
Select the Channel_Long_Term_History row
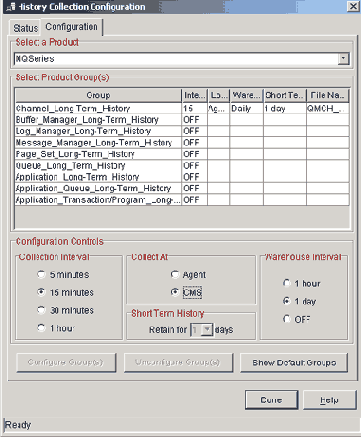tap(182, 109)
